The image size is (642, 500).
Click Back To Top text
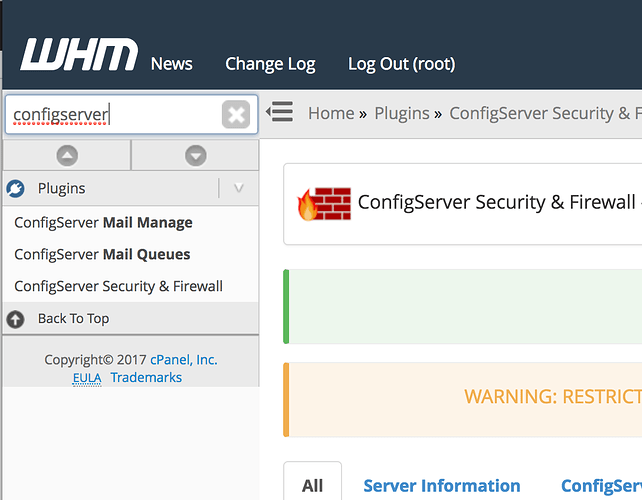73,319
